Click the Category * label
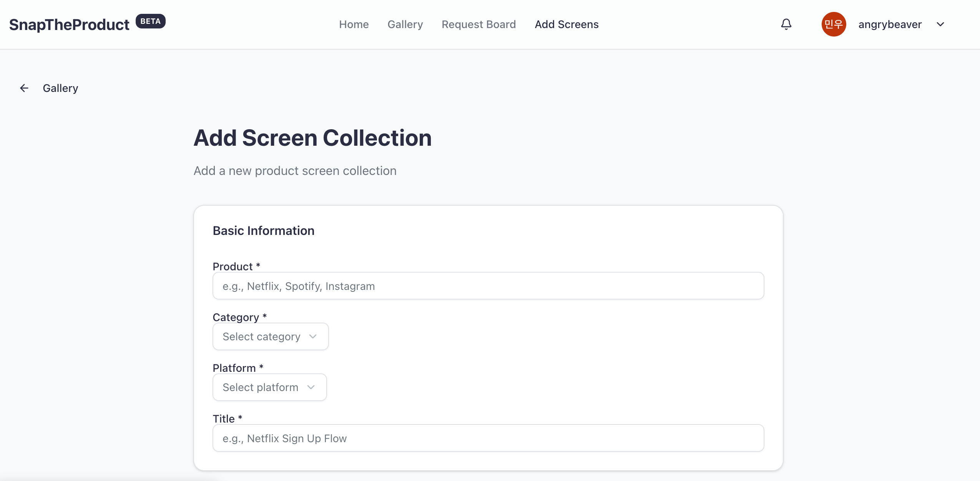 click(239, 317)
